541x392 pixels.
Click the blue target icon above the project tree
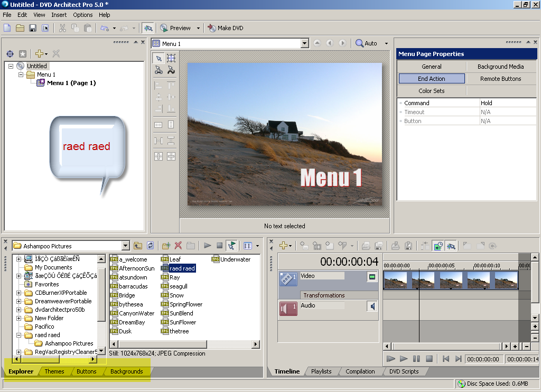click(x=10, y=54)
